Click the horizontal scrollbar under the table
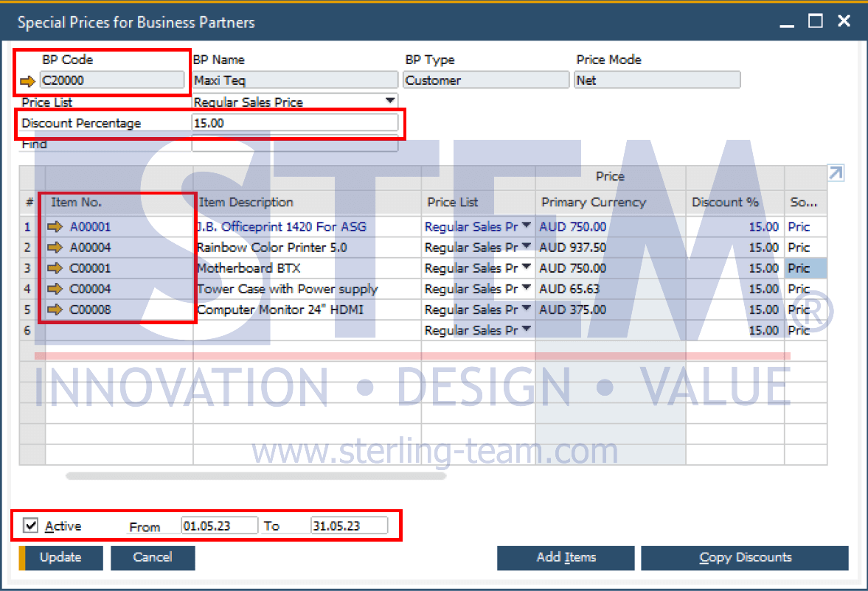Image resolution: width=868 pixels, height=591 pixels. click(256, 476)
